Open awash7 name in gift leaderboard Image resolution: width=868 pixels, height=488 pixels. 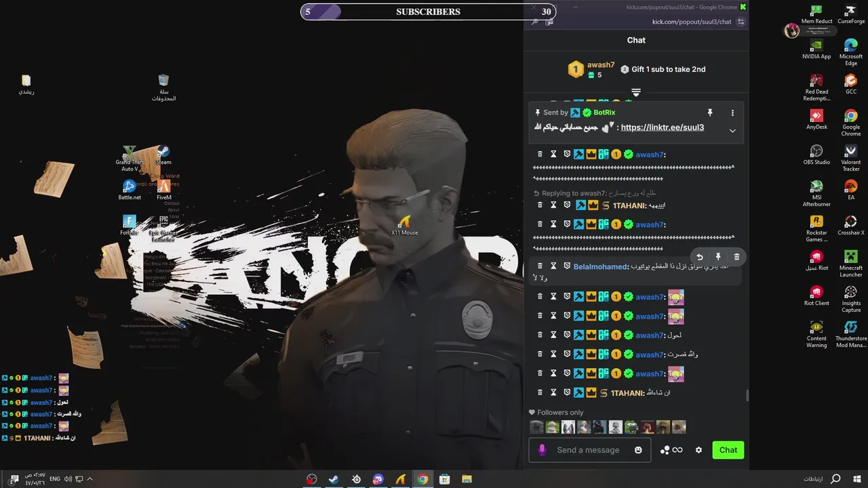pyautogui.click(x=601, y=65)
